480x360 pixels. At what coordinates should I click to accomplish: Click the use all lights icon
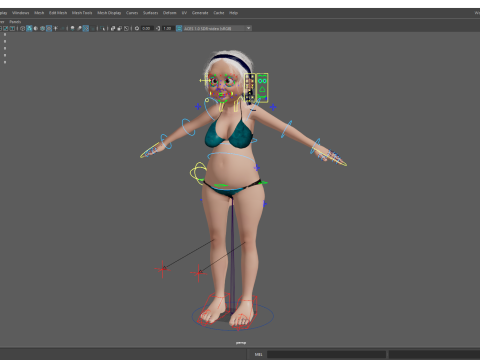point(55,28)
